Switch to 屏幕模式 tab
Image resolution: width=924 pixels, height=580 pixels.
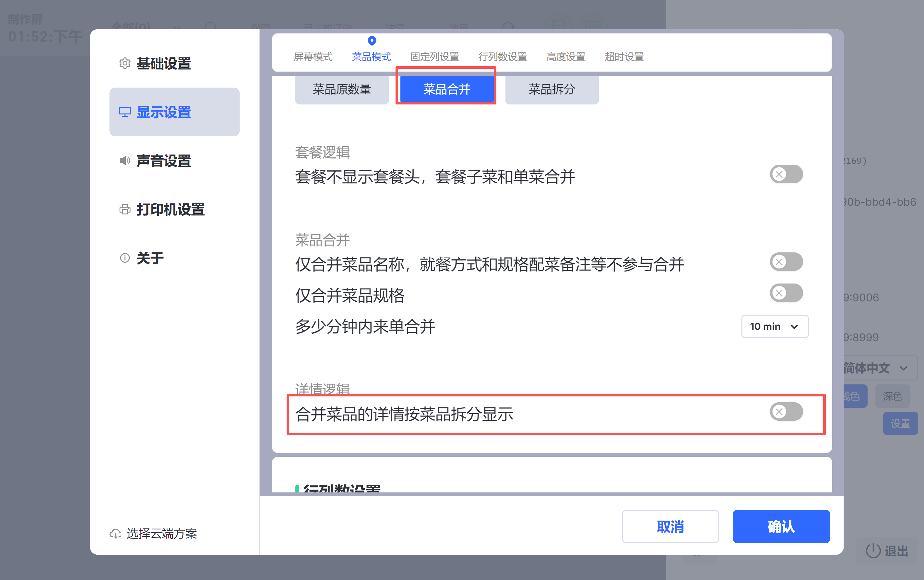tap(313, 57)
